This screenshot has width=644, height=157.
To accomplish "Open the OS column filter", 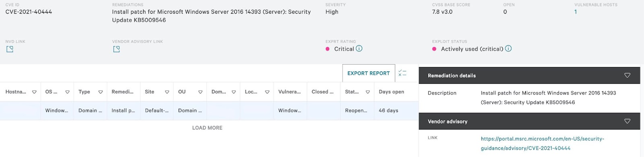I will point(68,92).
